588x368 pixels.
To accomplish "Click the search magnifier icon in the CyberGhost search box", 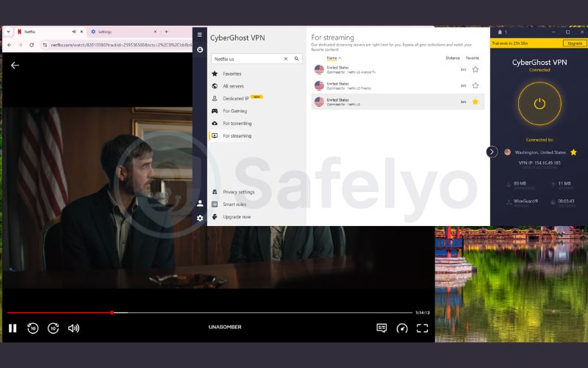I will click(296, 59).
